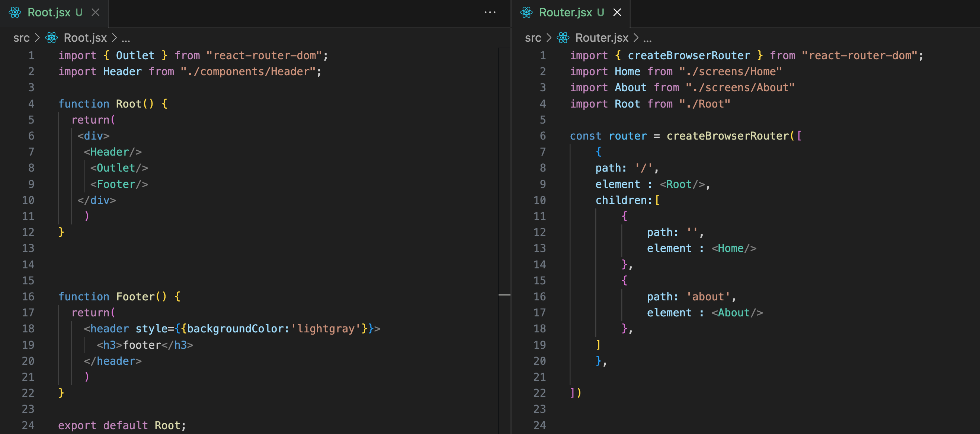Click React icon in Root.jsx breadcrumb
The height and width of the screenshot is (434, 980).
[x=51, y=38]
